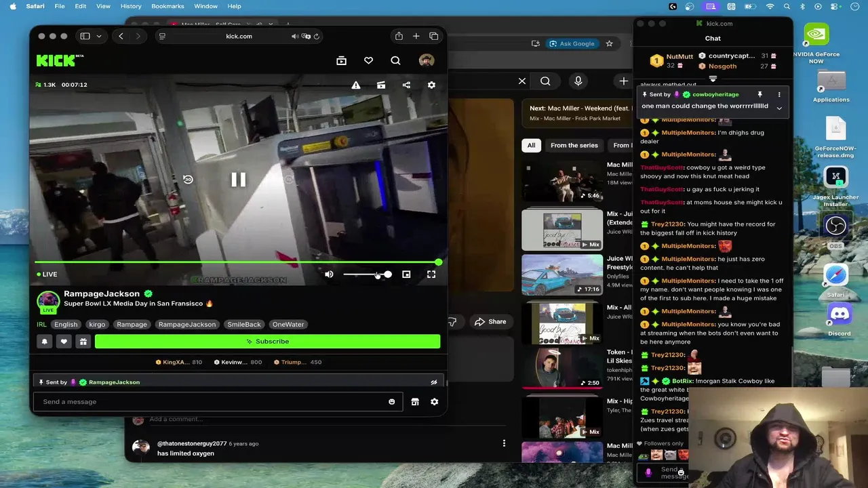Viewport: 868px width, 488px height.
Task: Open the Kick browse streams icon
Action: tap(341, 61)
